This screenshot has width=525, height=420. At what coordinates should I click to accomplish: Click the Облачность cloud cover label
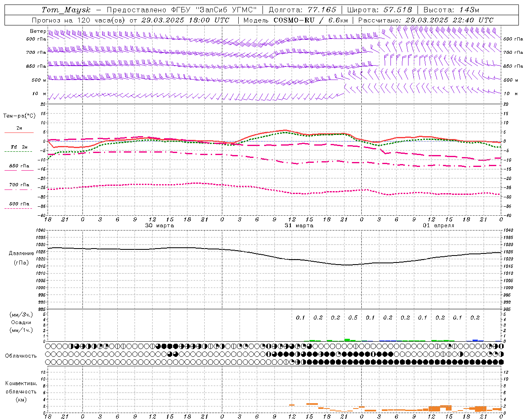click(21, 356)
